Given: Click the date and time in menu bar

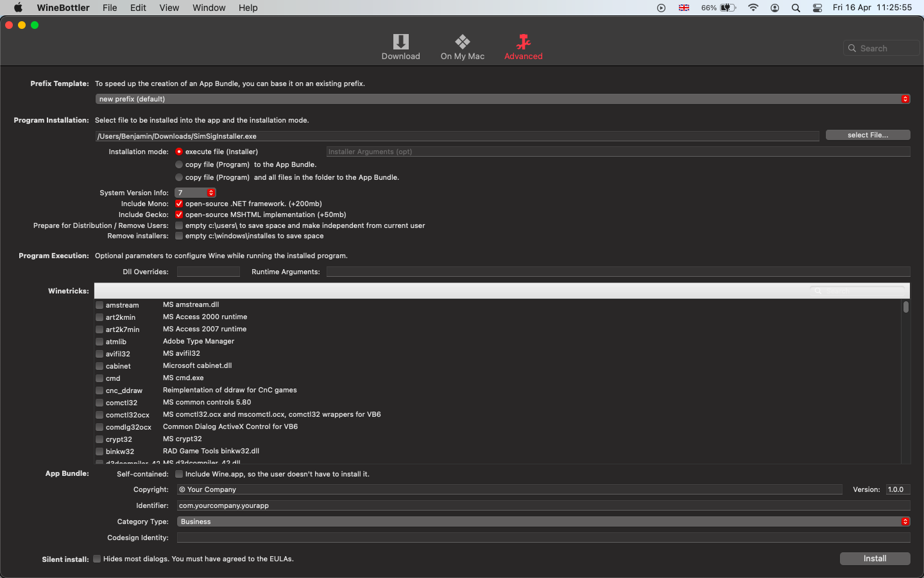Looking at the screenshot, I should click(x=872, y=8).
